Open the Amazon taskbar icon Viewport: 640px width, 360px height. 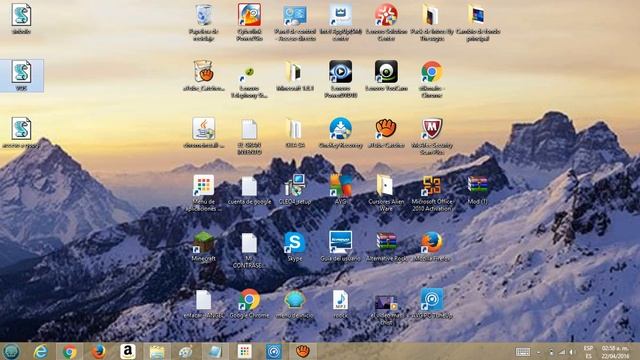(128, 351)
